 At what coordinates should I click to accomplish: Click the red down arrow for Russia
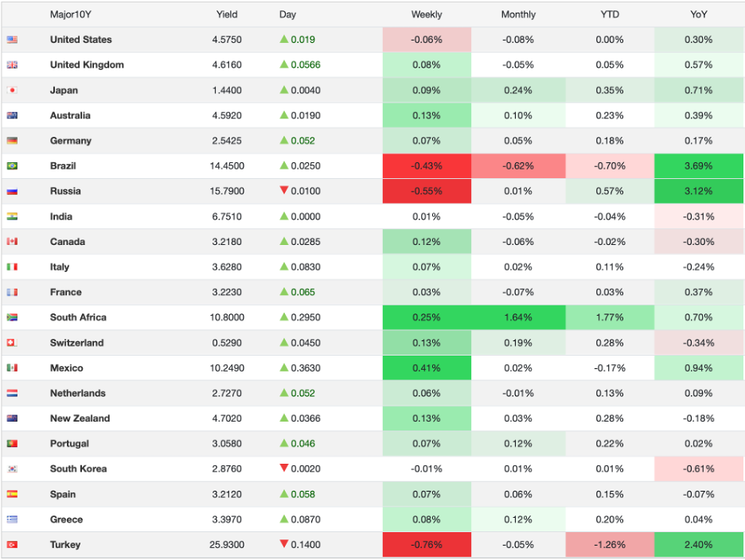(283, 191)
